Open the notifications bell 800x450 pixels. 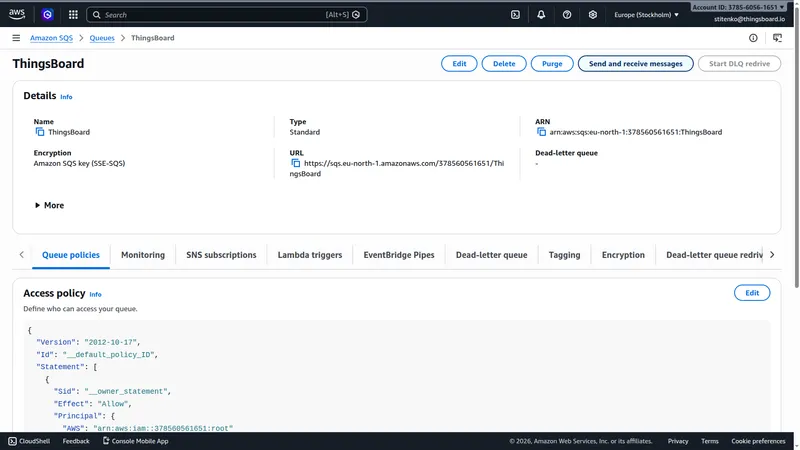pos(541,15)
